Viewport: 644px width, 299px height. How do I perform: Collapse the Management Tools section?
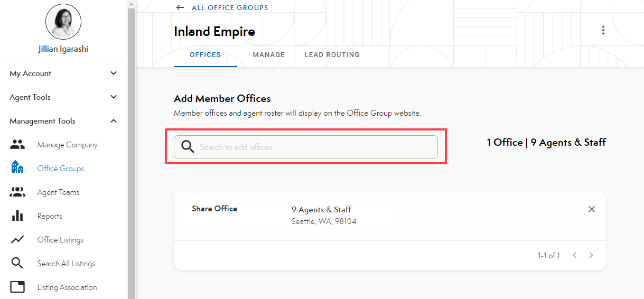[114, 121]
